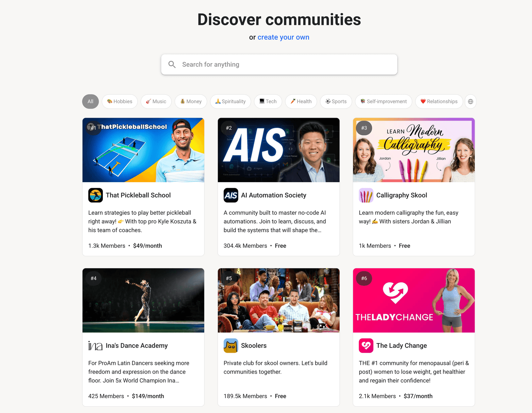Screen dimensions: 532x413
Task: Open AI Automation Society title link
Action: coord(273,195)
